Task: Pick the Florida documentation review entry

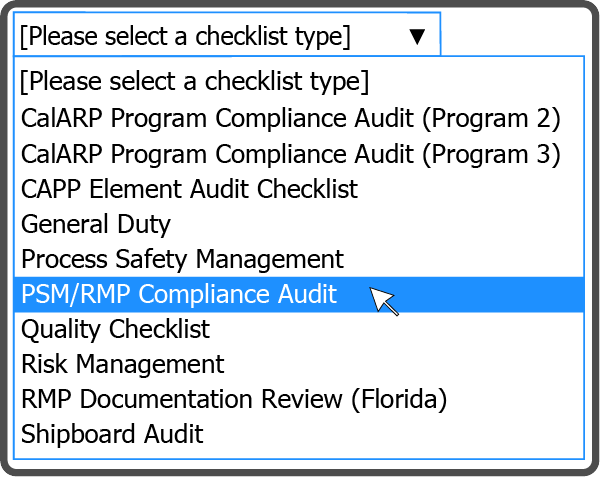Action: [234, 399]
